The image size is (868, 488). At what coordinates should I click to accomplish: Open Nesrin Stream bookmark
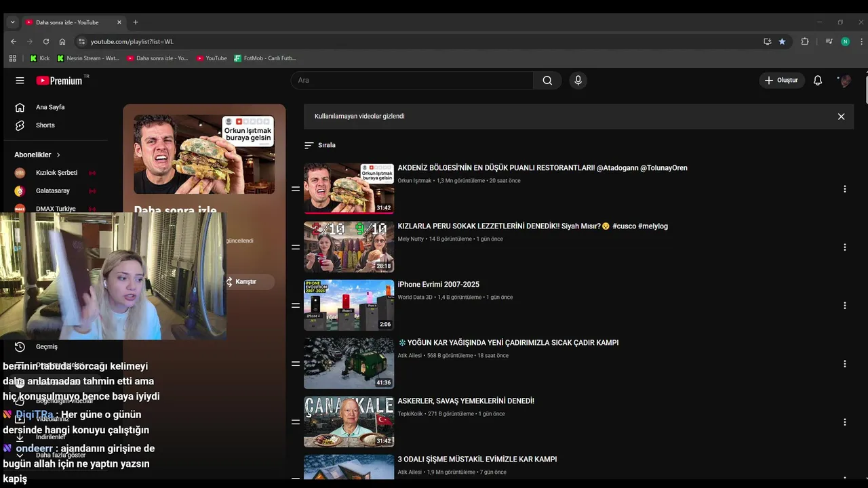(x=88, y=58)
